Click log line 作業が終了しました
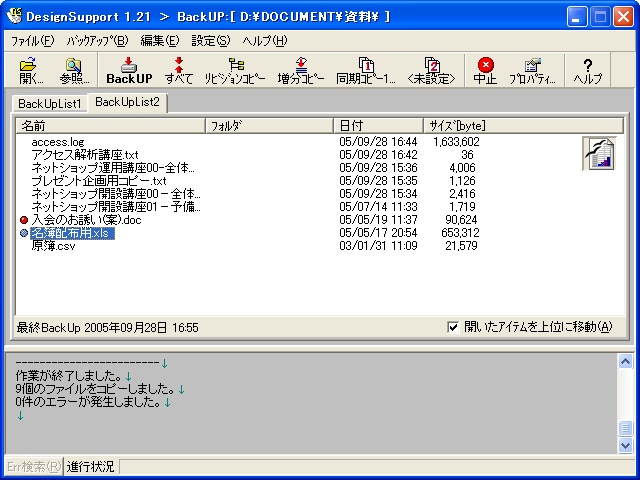This screenshot has width=640, height=480. pyautogui.click(x=69, y=376)
